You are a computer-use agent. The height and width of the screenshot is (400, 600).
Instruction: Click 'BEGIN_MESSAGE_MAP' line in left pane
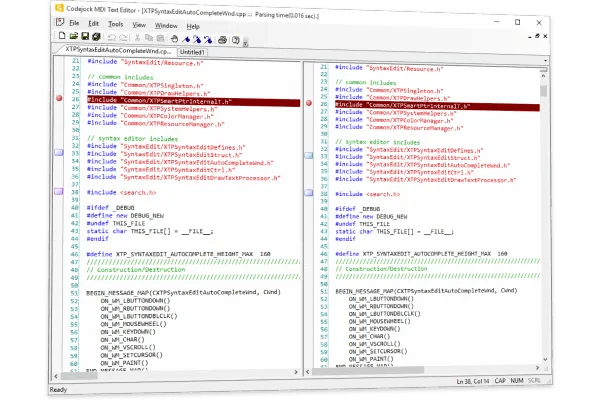point(183,292)
